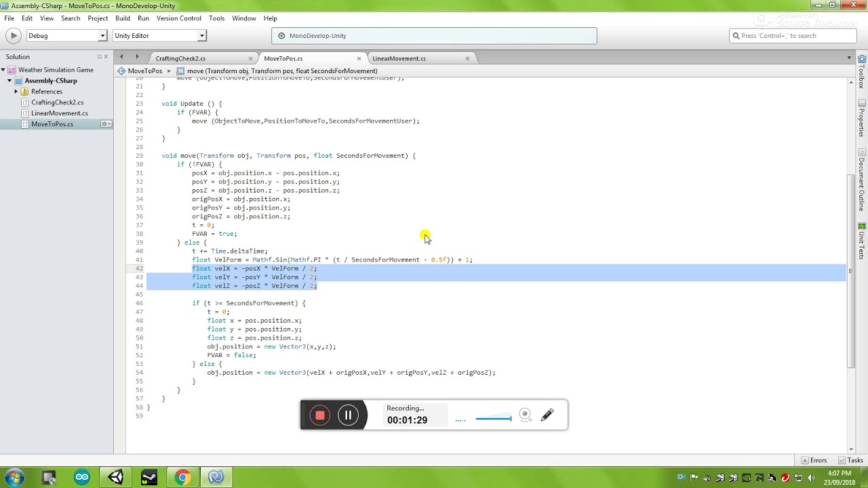Close the Solution pad
Viewport: 868px width, 488px height.
(106, 57)
